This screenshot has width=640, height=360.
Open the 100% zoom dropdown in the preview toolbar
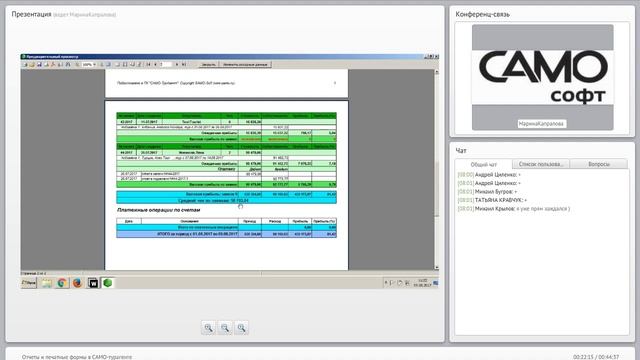[x=89, y=64]
